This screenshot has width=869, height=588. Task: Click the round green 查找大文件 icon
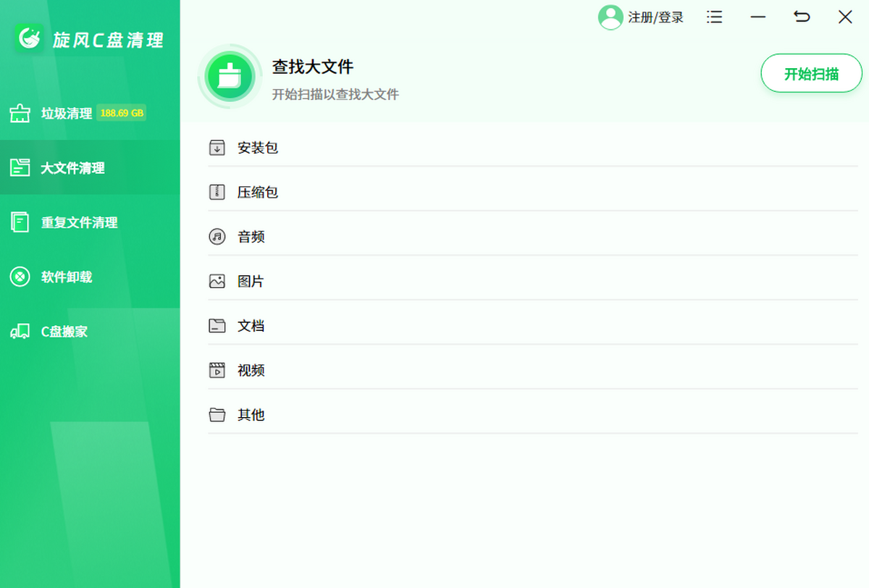[229, 75]
